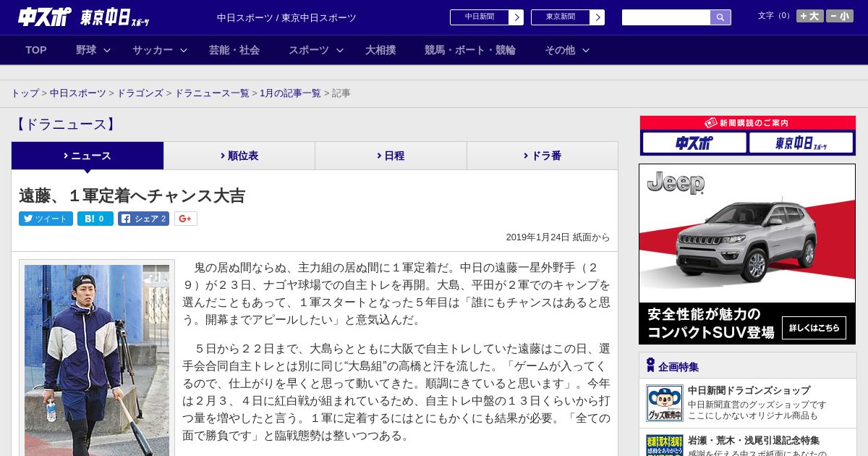Click the 【ドラニュース】 section heading

(x=65, y=124)
